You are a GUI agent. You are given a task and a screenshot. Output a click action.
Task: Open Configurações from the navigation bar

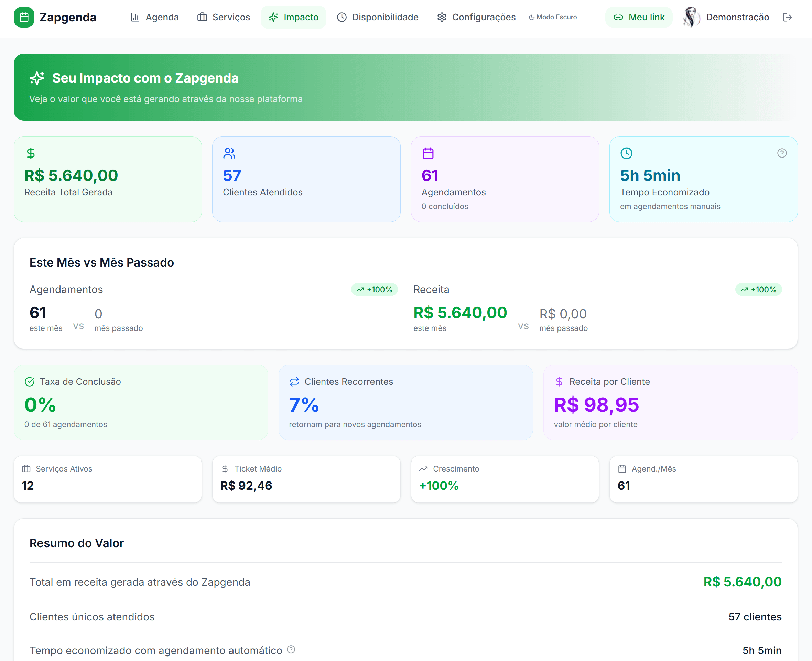[x=476, y=17]
